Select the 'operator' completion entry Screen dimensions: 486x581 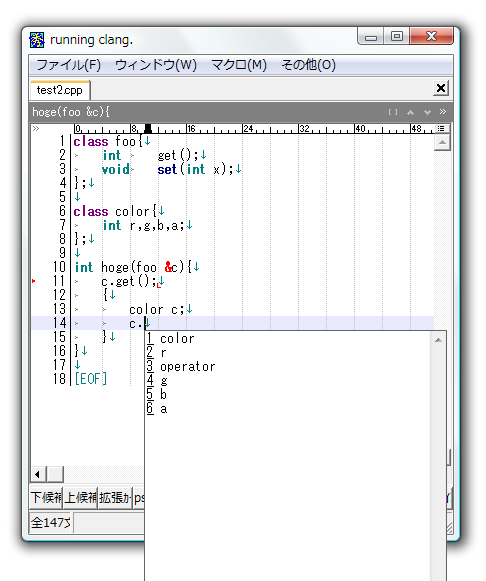pos(287,366)
